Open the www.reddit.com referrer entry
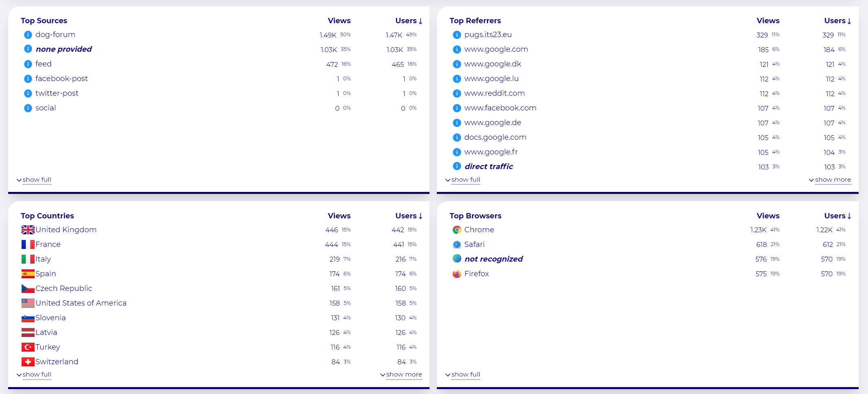Screen dimensions: 868x394 [x=495, y=93]
